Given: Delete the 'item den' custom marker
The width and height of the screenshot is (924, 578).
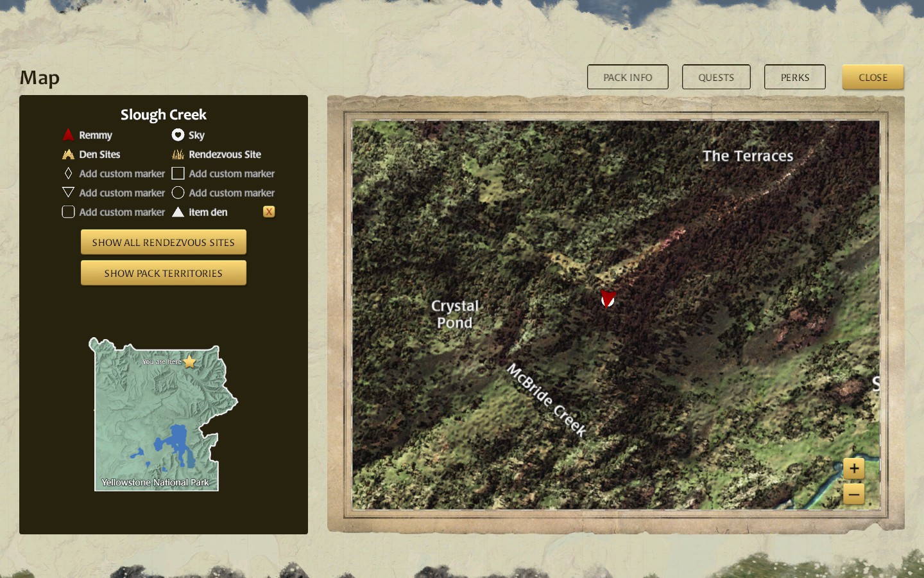Looking at the screenshot, I should [269, 212].
